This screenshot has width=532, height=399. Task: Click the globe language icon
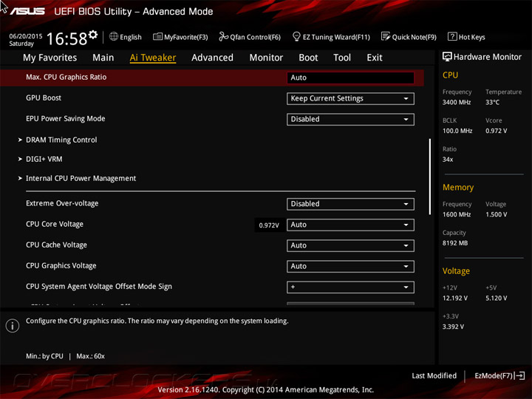[x=114, y=36]
